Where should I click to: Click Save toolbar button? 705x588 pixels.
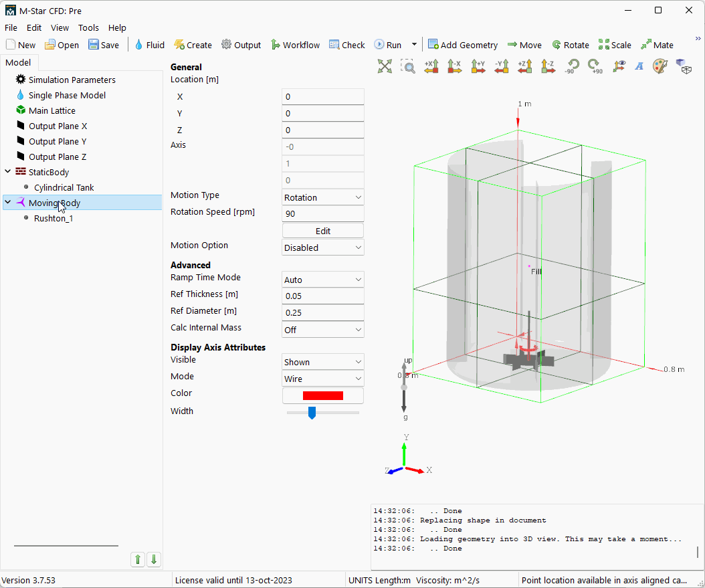click(x=104, y=45)
